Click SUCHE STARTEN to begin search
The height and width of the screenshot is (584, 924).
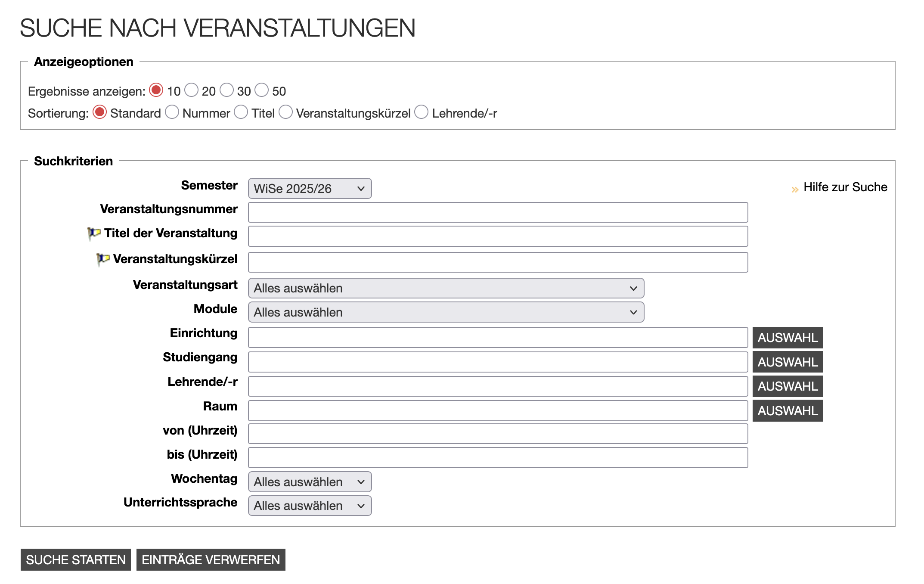click(75, 559)
